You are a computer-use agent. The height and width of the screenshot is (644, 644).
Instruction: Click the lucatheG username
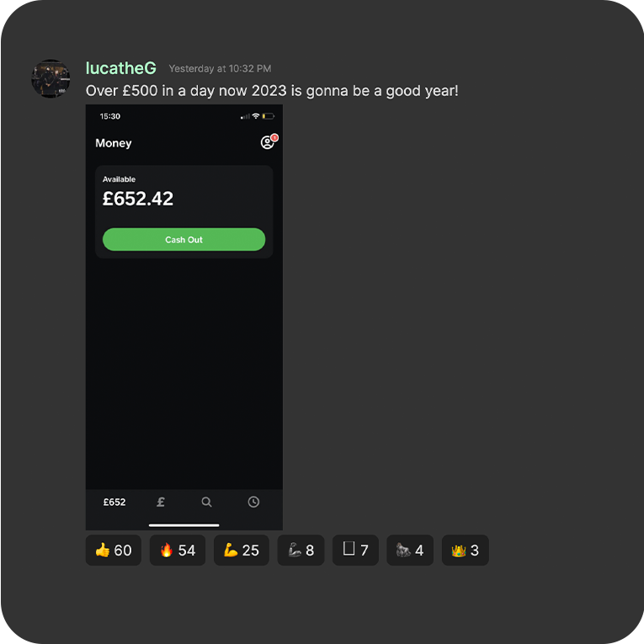(x=120, y=68)
